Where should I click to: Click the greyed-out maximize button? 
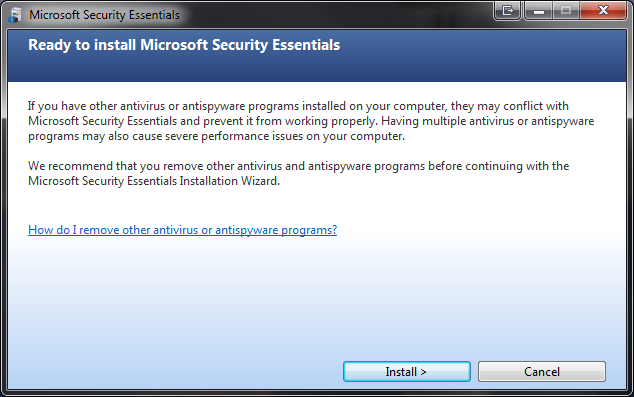coord(566,10)
